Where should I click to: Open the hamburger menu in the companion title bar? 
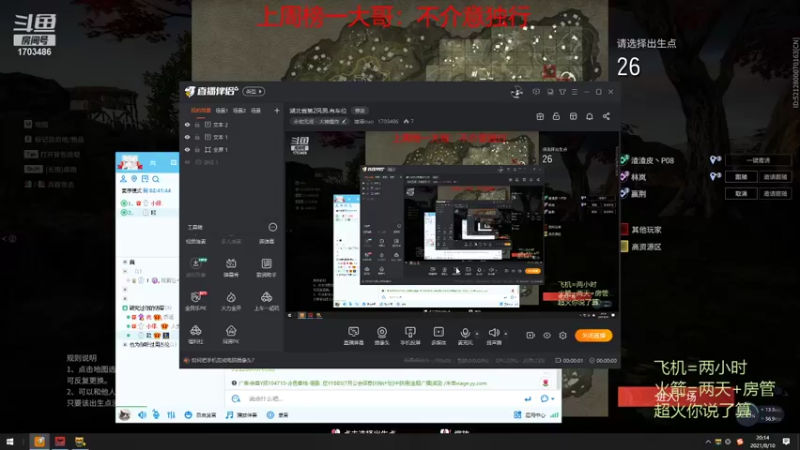pos(574,92)
